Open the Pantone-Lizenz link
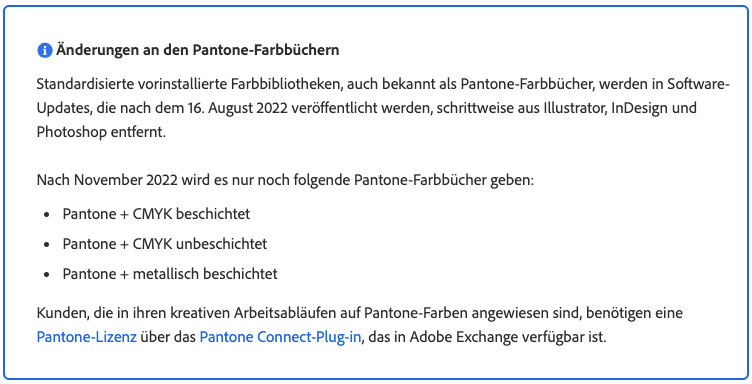This screenshot has width=752, height=384. [x=87, y=337]
